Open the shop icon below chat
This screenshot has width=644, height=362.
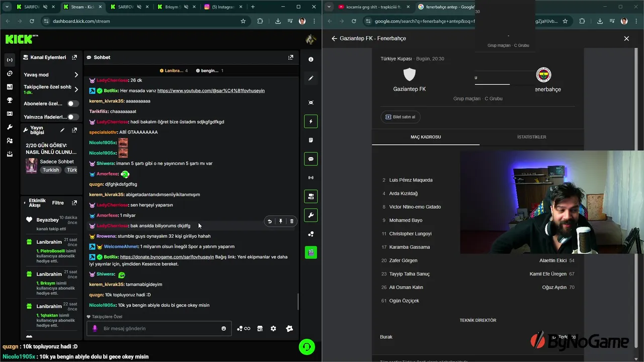click(260, 328)
